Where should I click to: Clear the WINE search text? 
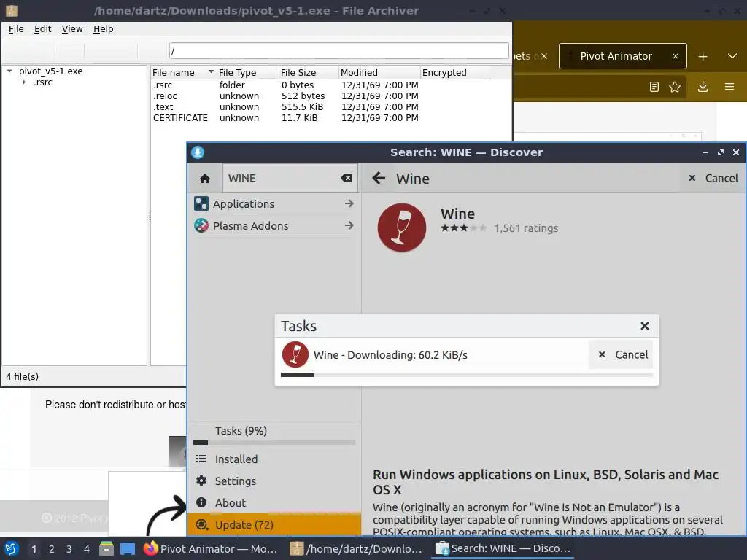(347, 178)
